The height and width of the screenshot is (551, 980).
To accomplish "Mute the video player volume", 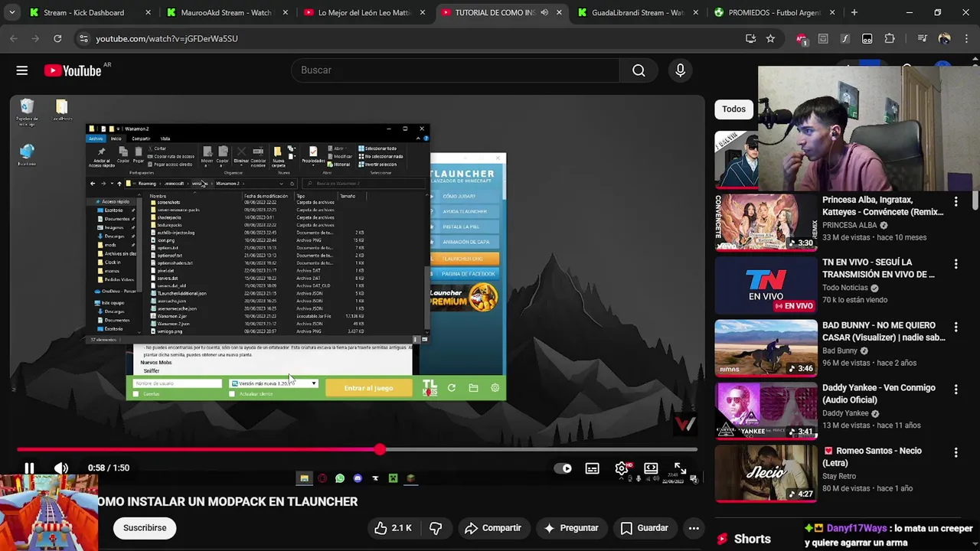I will pyautogui.click(x=61, y=468).
